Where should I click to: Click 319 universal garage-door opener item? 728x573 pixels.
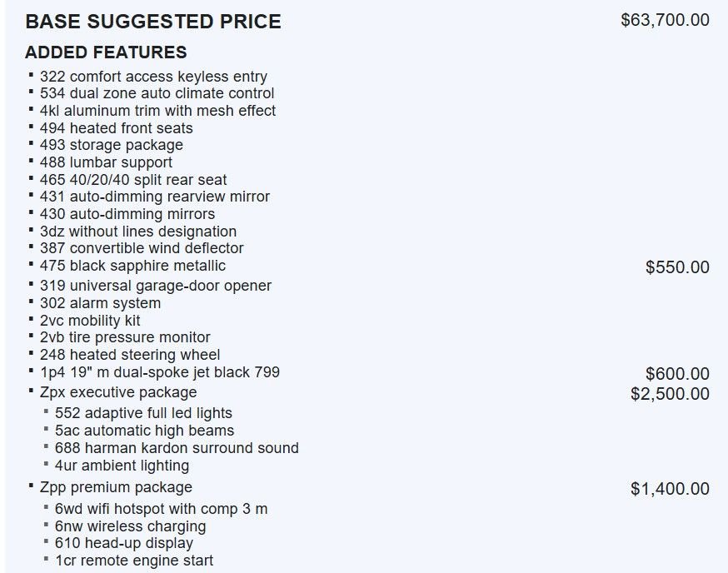156,286
